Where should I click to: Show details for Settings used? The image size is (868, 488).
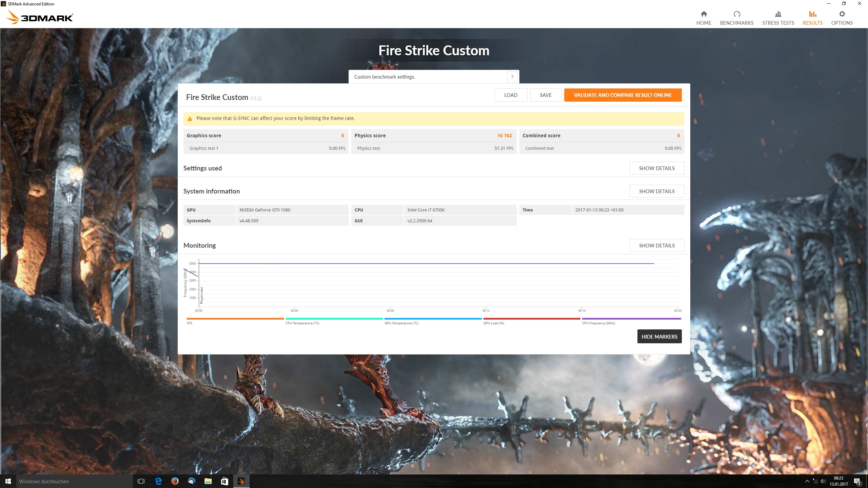click(x=656, y=168)
